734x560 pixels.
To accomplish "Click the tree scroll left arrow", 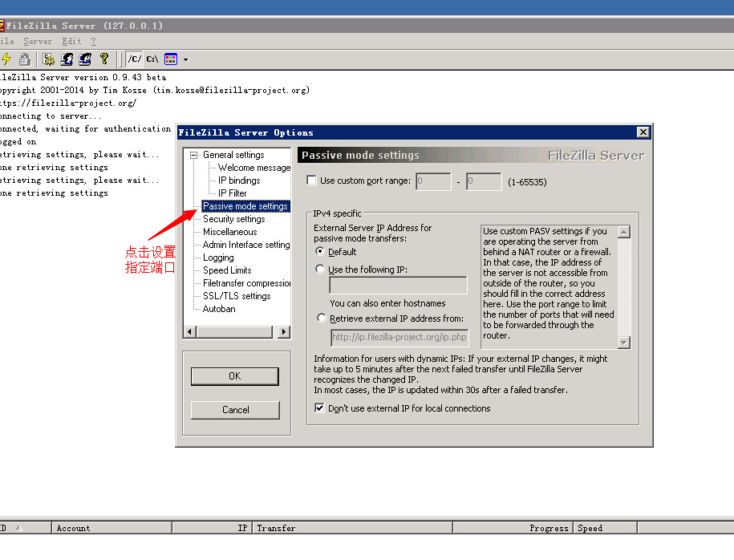I will coord(189,332).
